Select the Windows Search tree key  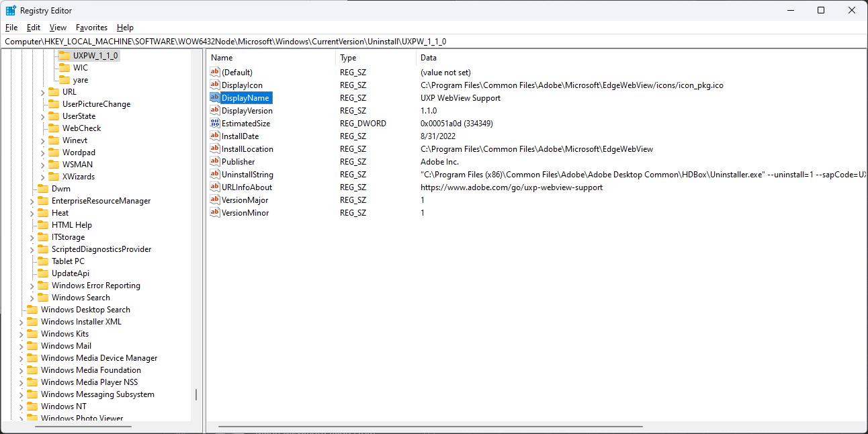[x=81, y=298]
